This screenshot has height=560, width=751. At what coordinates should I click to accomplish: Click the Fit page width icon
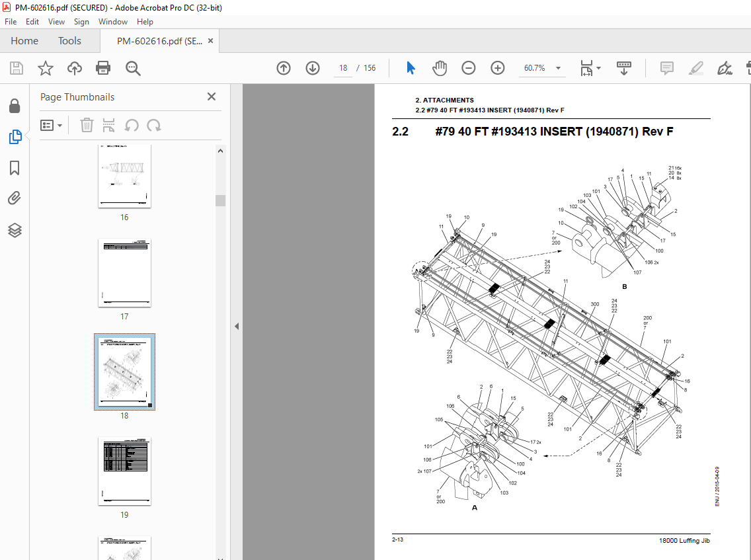pyautogui.click(x=587, y=68)
